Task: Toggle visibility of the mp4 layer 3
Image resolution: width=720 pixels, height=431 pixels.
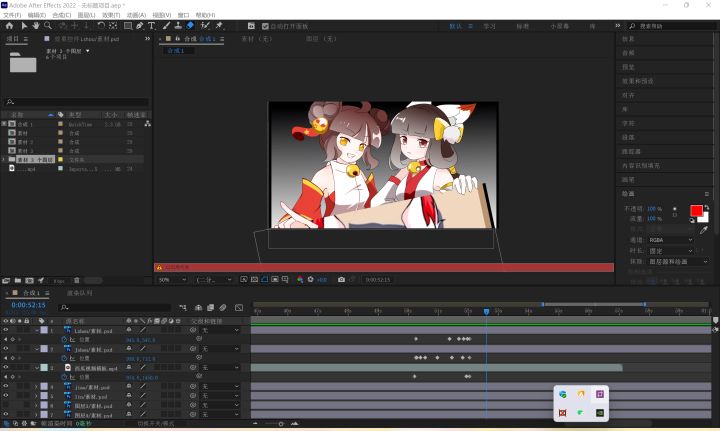Action: point(6,367)
